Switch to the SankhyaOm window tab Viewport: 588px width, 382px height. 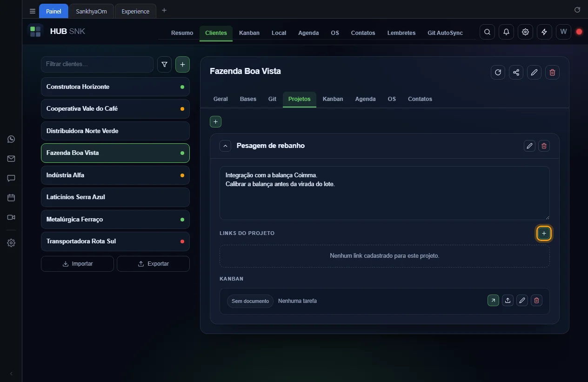click(91, 11)
